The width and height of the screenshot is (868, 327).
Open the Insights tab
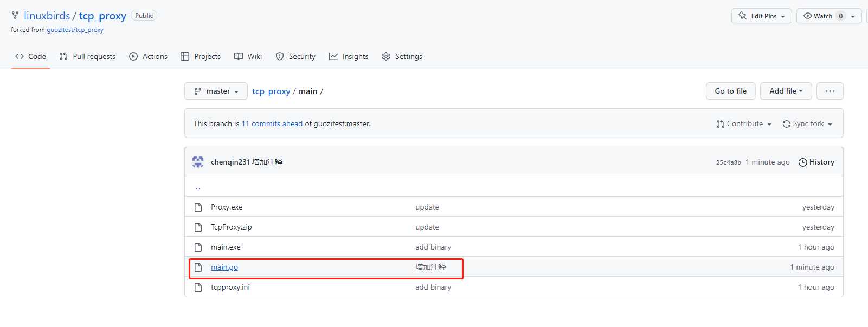tap(349, 56)
